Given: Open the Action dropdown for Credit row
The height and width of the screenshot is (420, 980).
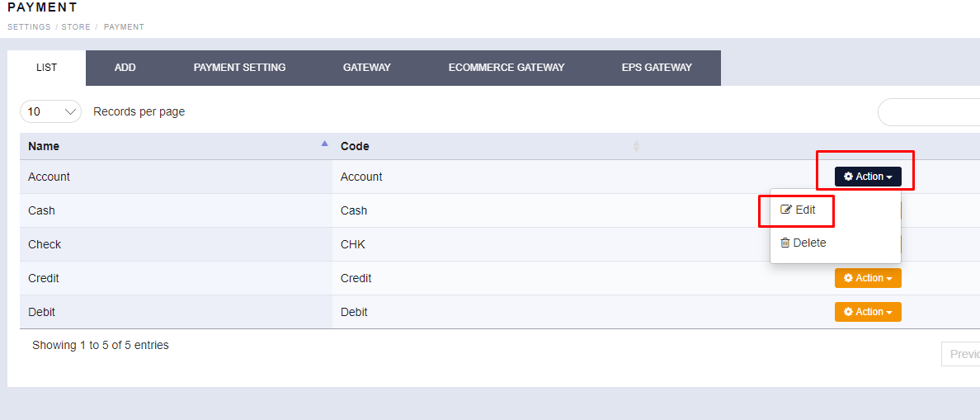Looking at the screenshot, I should point(868,278).
